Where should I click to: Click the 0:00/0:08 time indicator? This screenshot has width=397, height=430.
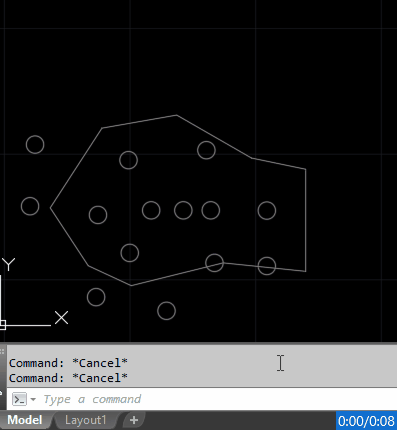click(366, 421)
